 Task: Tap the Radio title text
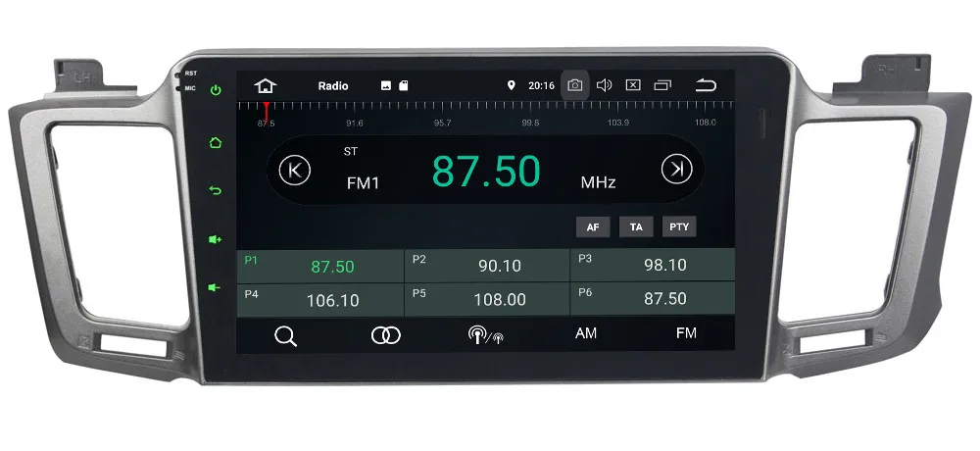click(333, 85)
